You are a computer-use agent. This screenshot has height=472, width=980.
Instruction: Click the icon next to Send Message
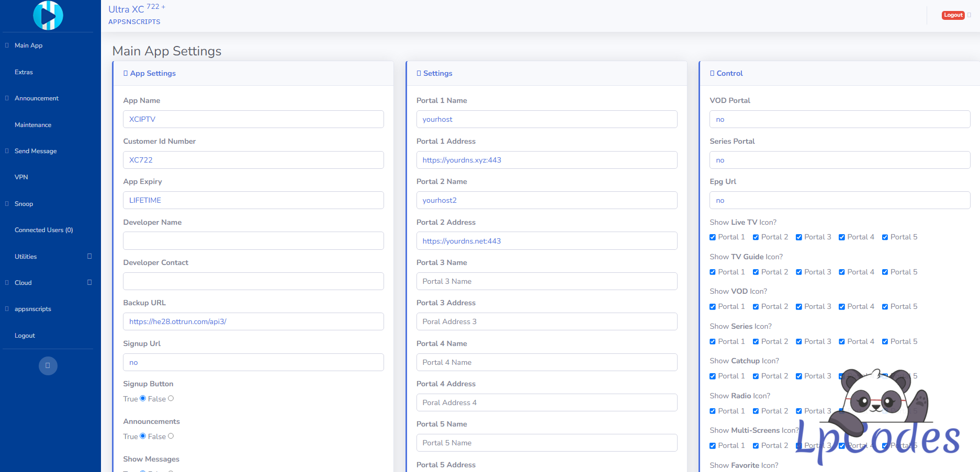tap(7, 151)
